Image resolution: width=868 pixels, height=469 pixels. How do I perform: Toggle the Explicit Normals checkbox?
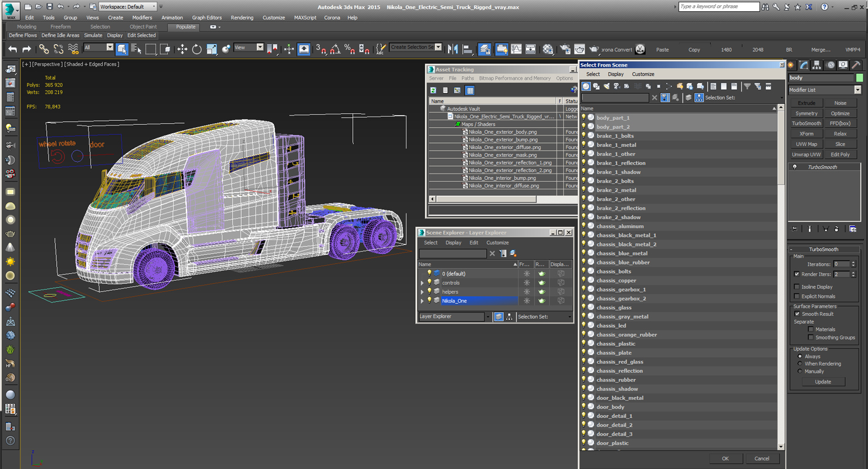pyautogui.click(x=796, y=296)
